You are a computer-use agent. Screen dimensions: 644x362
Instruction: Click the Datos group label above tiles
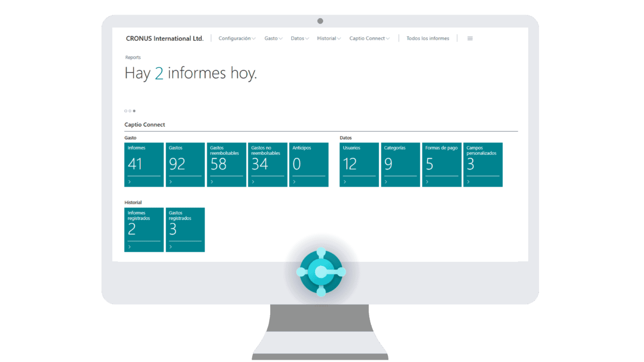(346, 137)
